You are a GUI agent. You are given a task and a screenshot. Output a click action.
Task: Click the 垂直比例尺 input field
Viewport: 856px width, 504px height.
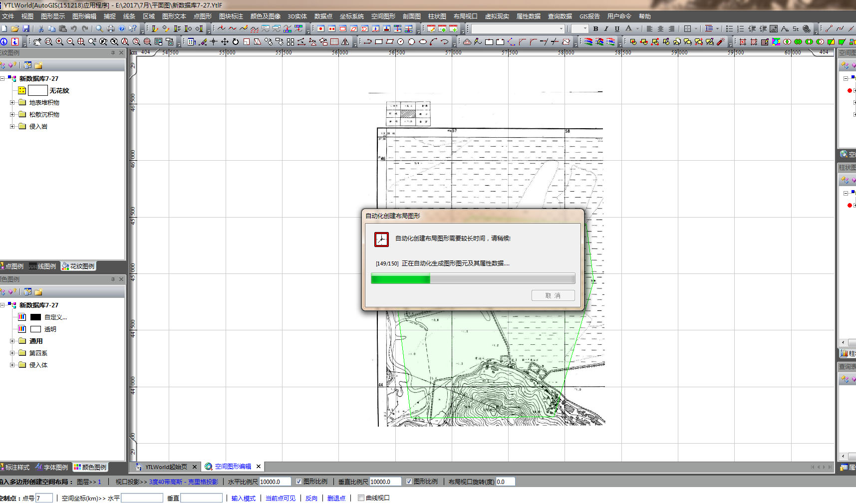click(x=385, y=482)
